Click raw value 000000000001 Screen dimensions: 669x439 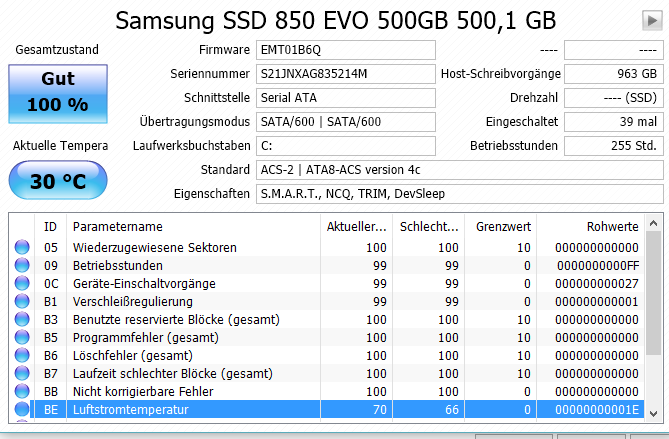[x=597, y=301]
